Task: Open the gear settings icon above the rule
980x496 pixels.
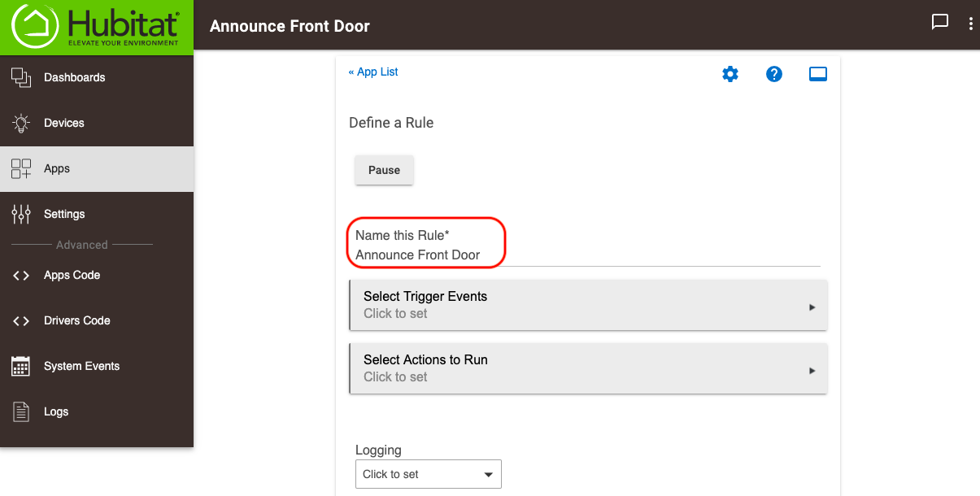Action: click(730, 75)
